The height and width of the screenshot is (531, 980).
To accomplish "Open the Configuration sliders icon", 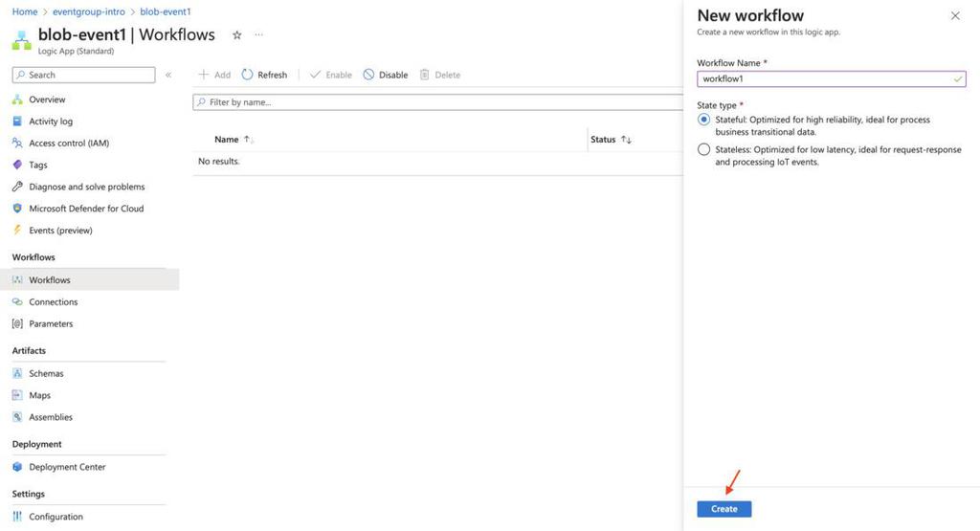I will coord(17,517).
